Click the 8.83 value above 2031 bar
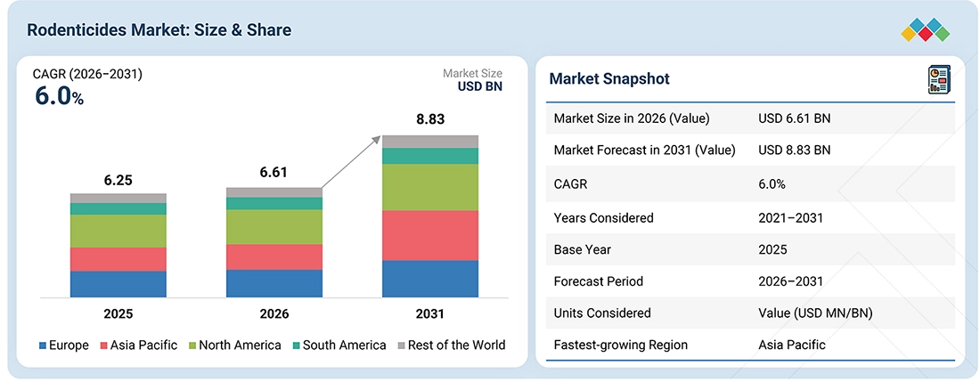This screenshot has height=382, width=980. tap(430, 118)
